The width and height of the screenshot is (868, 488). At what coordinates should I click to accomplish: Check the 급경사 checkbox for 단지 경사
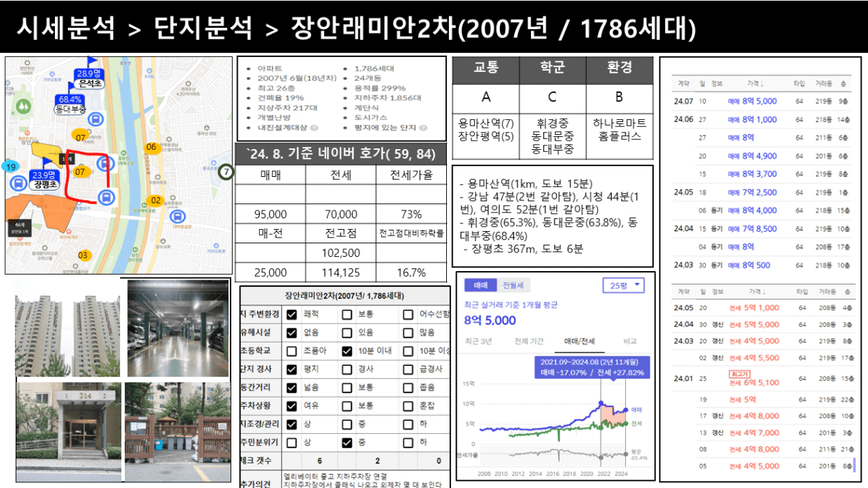(x=408, y=370)
